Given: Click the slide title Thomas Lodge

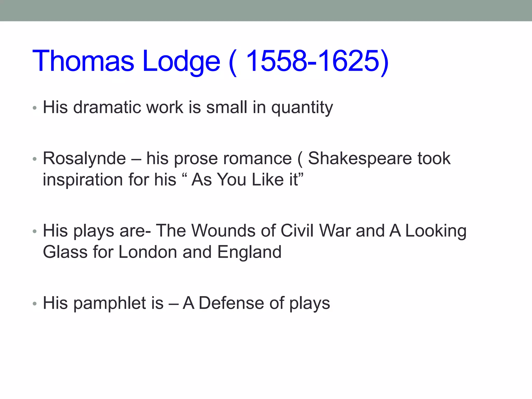Looking at the screenshot, I should point(126,61).
